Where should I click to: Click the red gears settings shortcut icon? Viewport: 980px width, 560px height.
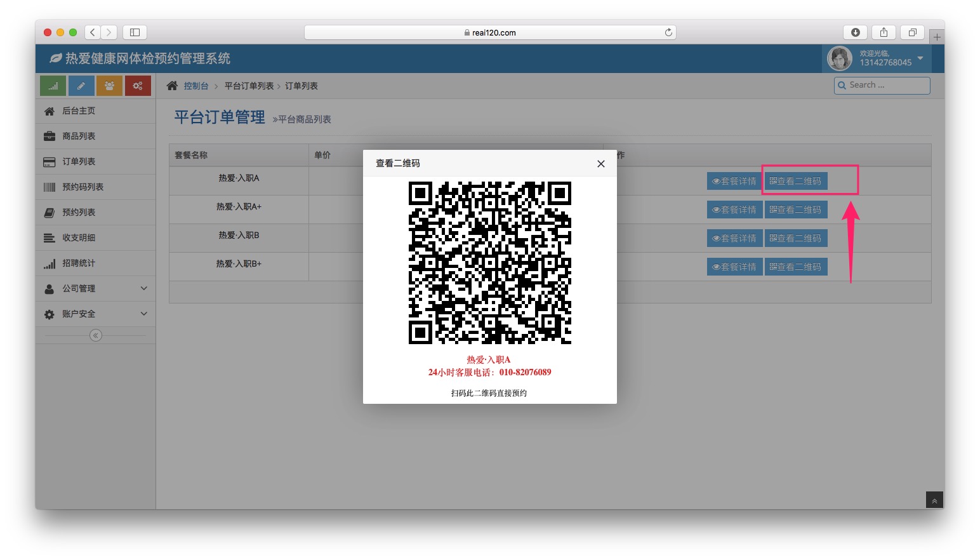coord(138,86)
